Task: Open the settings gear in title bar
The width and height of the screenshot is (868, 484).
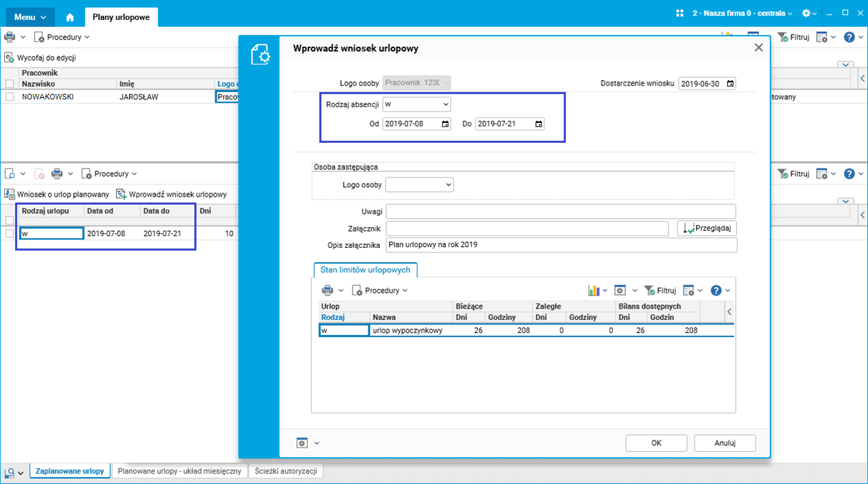Action: (x=805, y=13)
